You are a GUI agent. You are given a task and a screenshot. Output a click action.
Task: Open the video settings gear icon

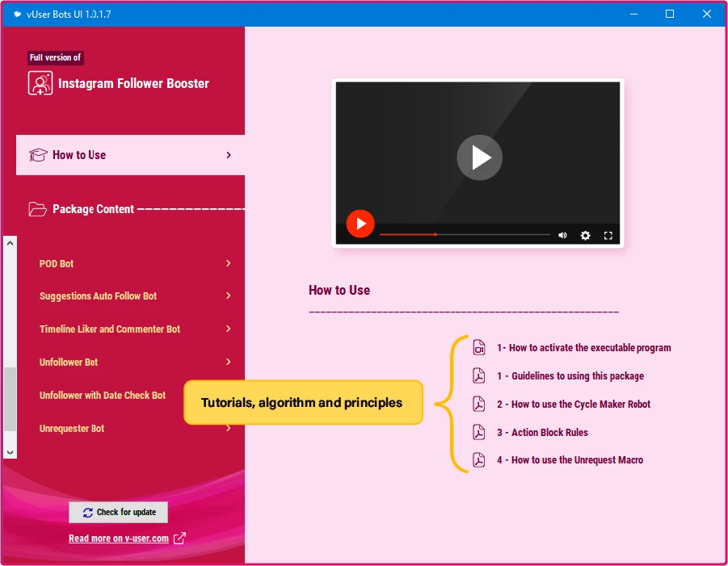[x=586, y=235]
